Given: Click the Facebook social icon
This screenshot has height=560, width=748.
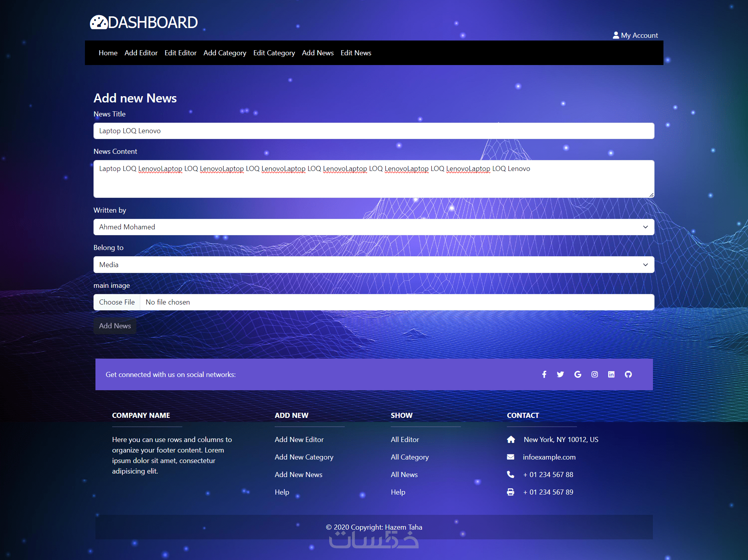Looking at the screenshot, I should [544, 374].
